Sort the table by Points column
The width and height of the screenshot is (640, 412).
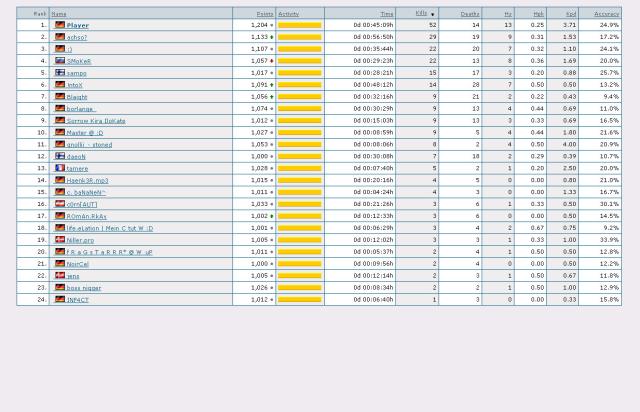click(x=264, y=14)
